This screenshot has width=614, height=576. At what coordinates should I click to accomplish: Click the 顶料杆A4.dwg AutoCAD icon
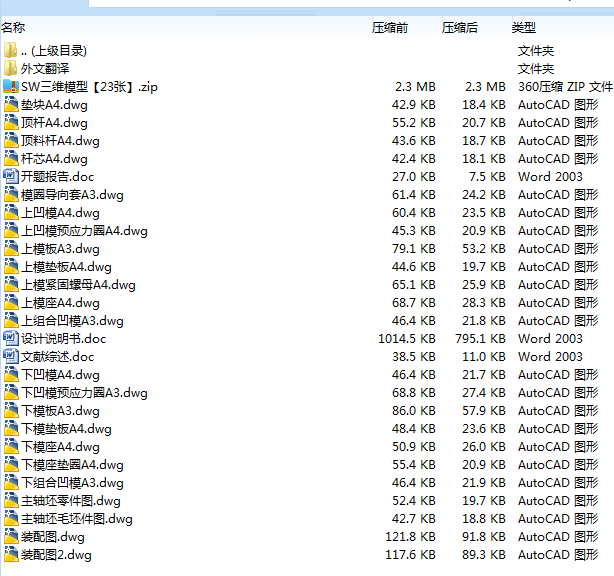point(11,140)
